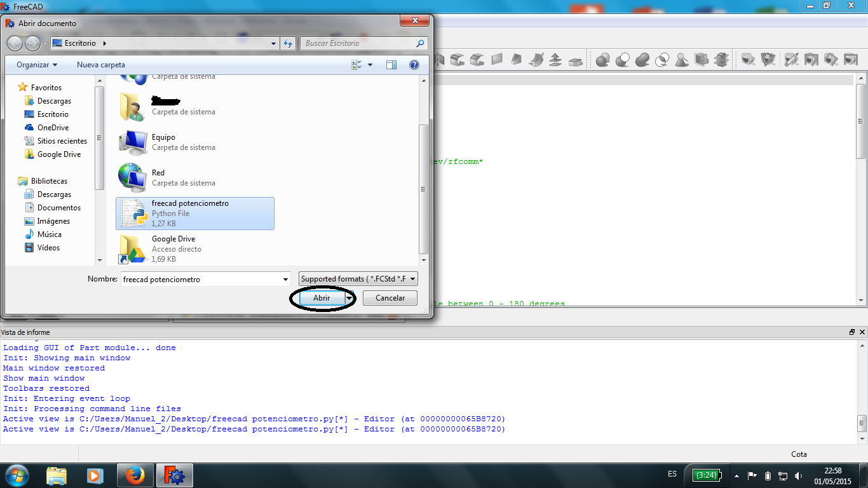
Task: Click the search magnifier icon
Action: coord(420,43)
